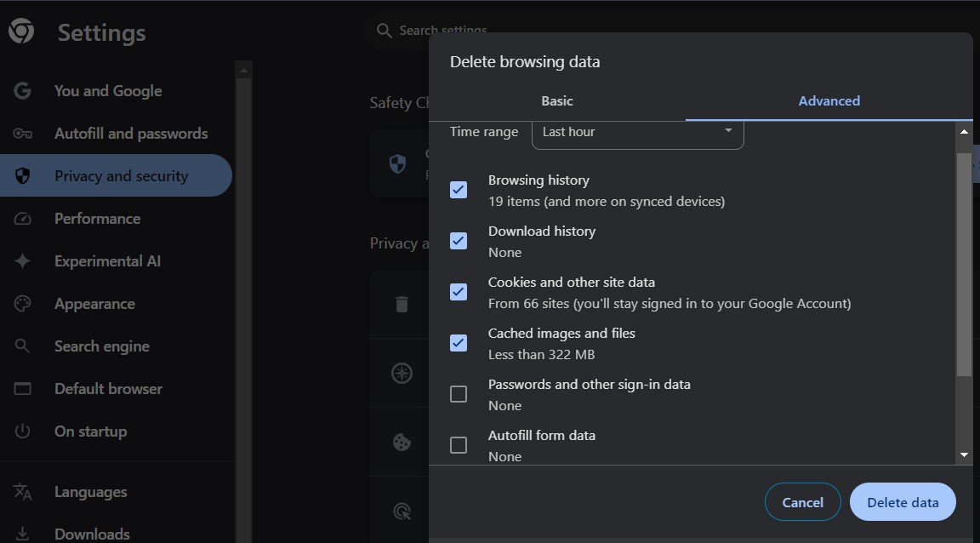
Task: Click the compass icon in Privacy list
Action: coord(402,373)
